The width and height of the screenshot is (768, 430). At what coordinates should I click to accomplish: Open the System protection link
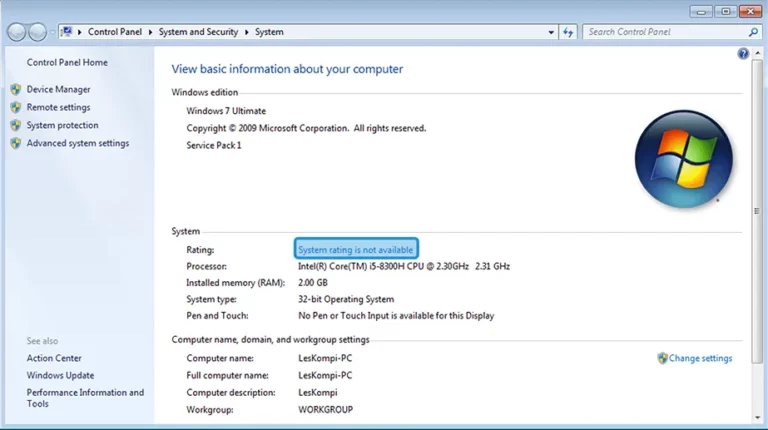[62, 125]
